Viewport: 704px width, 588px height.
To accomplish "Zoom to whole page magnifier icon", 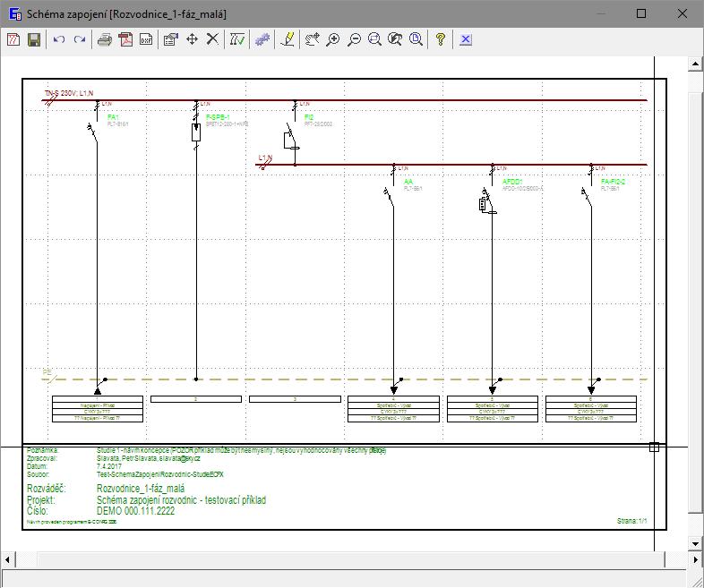I will 416,39.
